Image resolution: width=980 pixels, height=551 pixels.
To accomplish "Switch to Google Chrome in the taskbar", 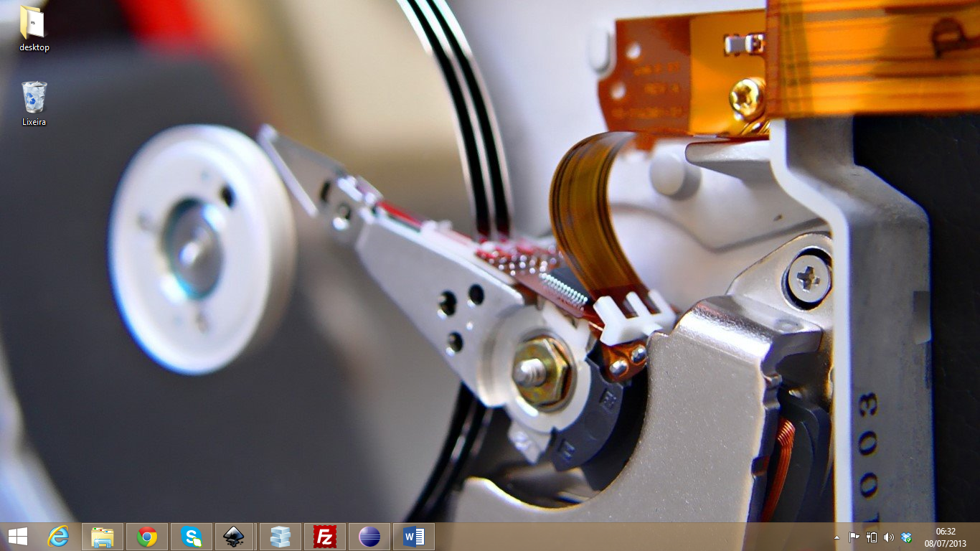I will click(147, 537).
